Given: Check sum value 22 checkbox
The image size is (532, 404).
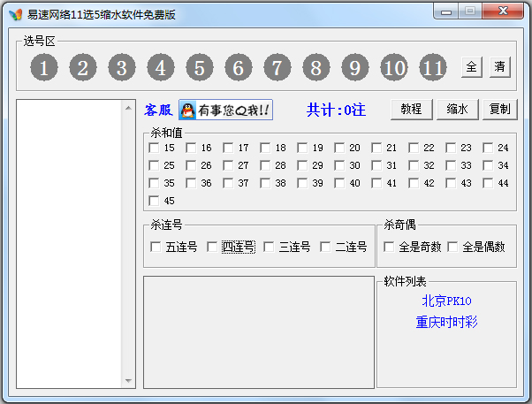Looking at the screenshot, I should [x=414, y=148].
